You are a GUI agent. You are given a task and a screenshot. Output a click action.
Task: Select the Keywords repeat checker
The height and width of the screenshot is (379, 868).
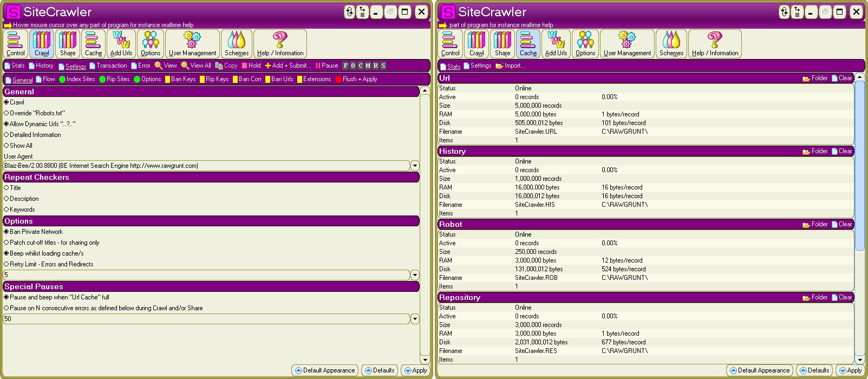point(6,210)
